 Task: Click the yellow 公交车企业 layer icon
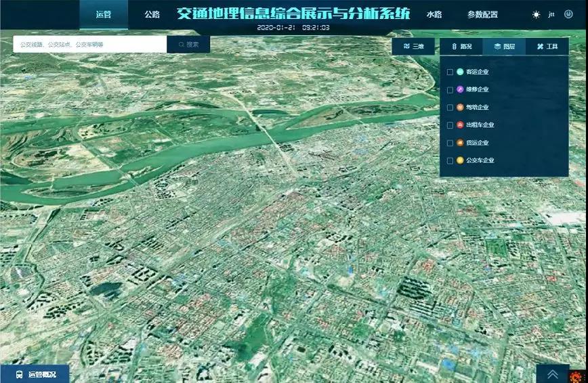click(460, 160)
